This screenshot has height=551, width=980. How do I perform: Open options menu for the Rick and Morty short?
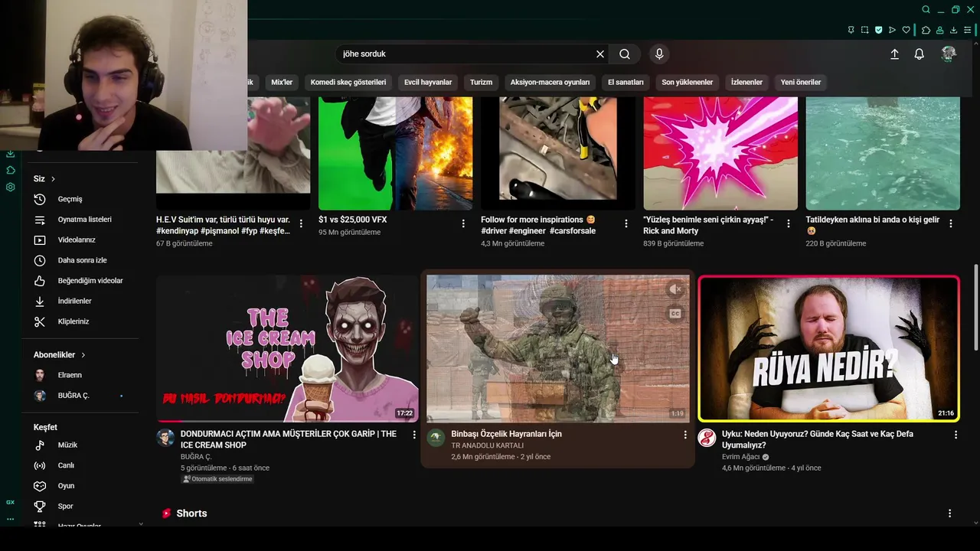pyautogui.click(x=789, y=223)
